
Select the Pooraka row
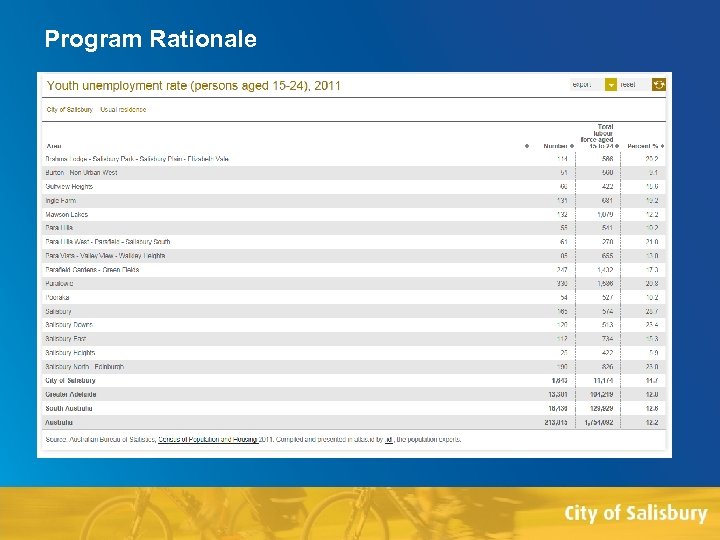coord(354,298)
